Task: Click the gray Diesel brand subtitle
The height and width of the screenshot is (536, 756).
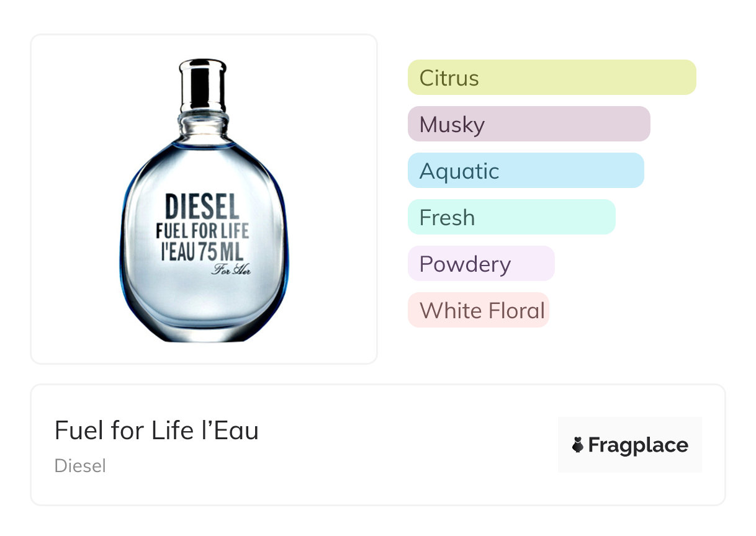Action: (80, 465)
